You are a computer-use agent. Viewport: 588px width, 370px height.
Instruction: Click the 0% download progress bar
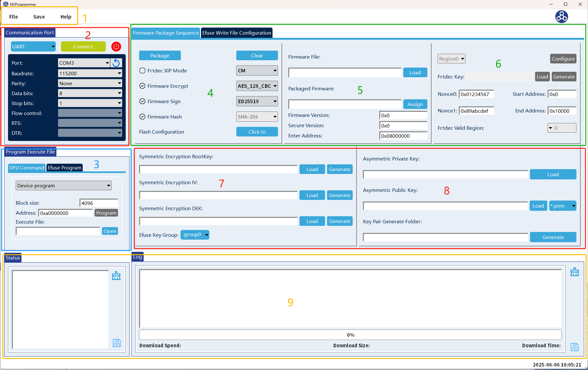350,335
